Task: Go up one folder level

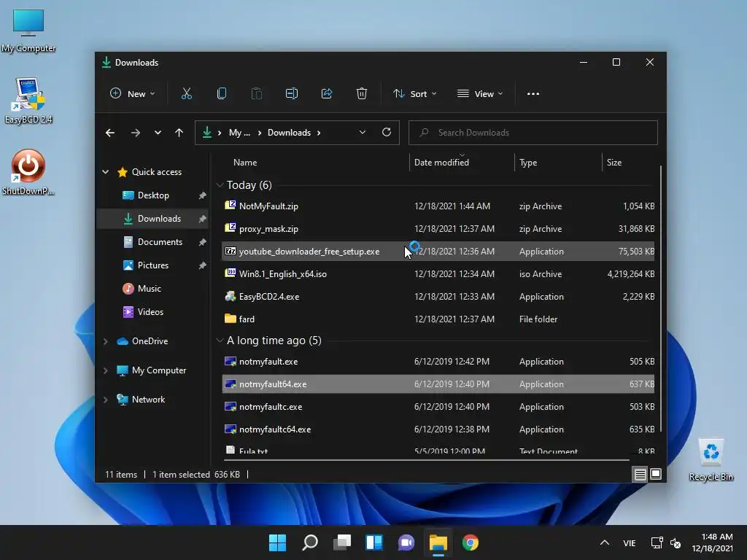Action: click(x=179, y=133)
